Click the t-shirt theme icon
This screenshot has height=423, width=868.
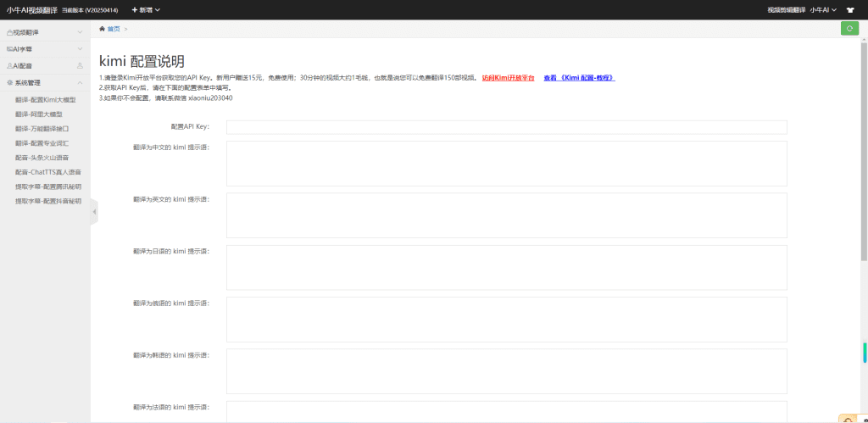click(850, 9)
